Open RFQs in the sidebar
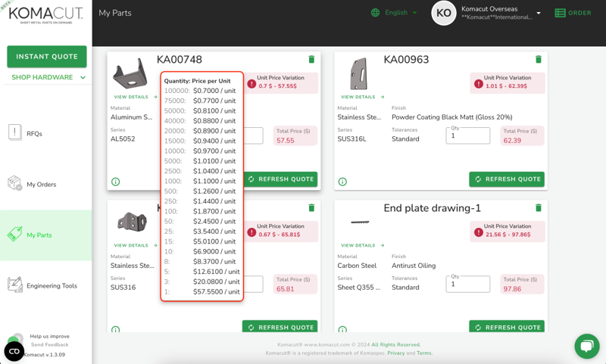The height and width of the screenshot is (364, 606). tap(34, 133)
